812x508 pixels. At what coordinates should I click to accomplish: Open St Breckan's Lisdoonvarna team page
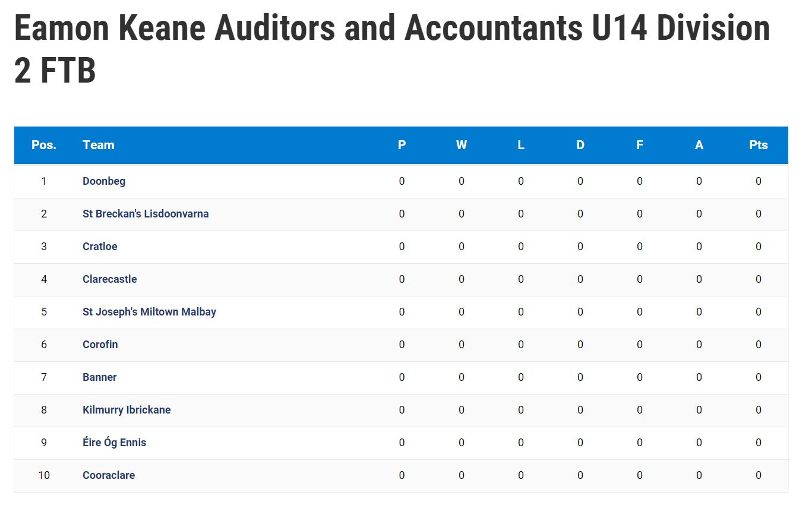(146, 214)
